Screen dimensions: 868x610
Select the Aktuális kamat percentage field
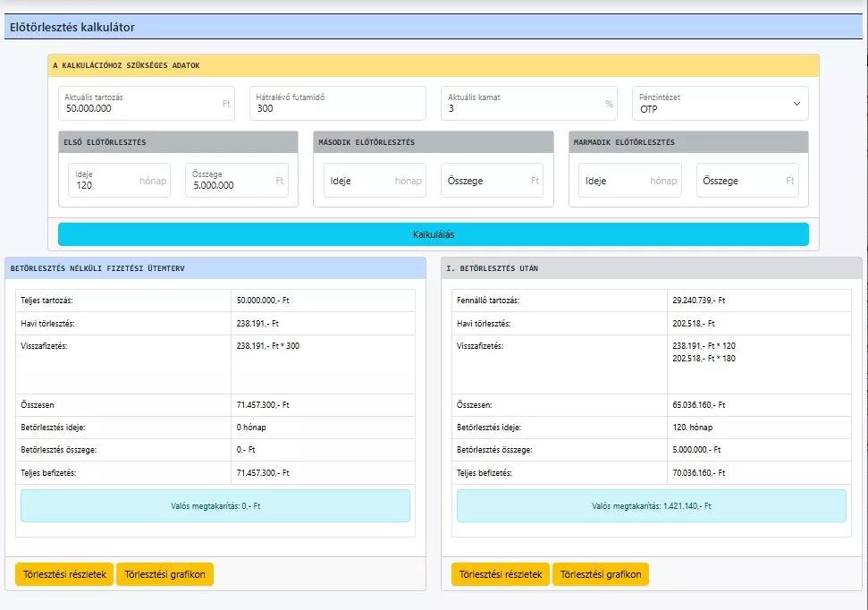[531, 104]
